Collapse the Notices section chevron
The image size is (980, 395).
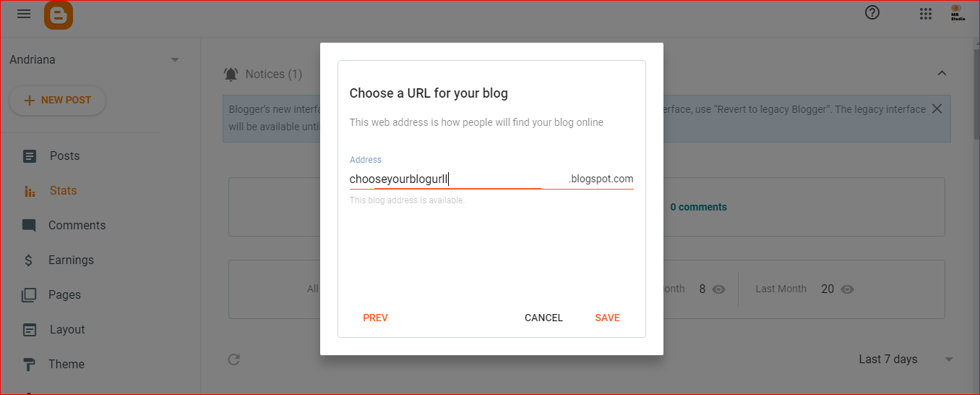tap(942, 73)
